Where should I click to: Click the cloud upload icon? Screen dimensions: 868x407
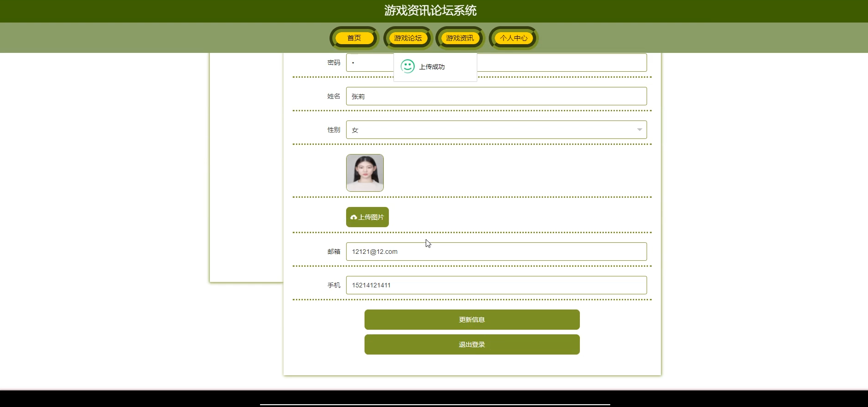click(353, 218)
